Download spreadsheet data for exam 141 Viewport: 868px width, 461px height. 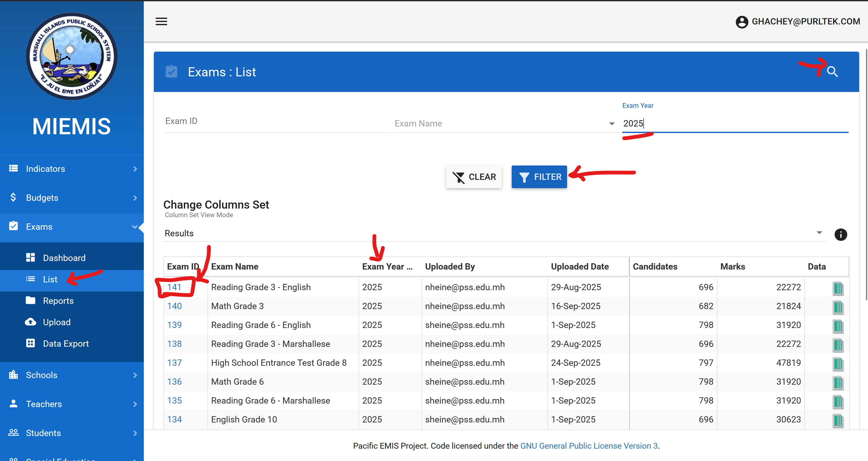point(838,288)
